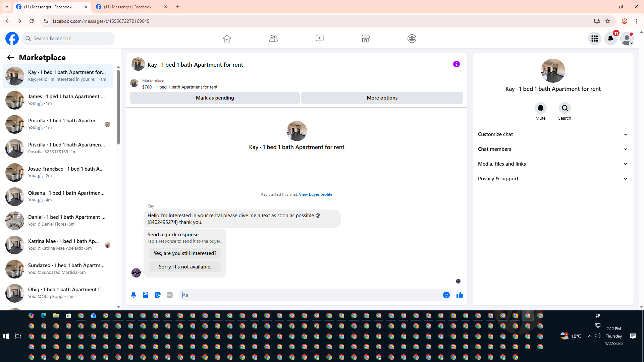
Task: Click the Search Facebook field
Action: (68, 39)
